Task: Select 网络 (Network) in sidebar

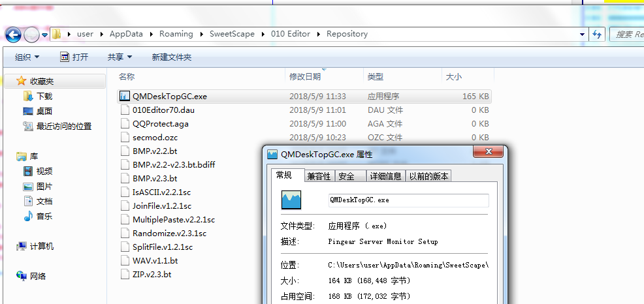Action: [38, 276]
